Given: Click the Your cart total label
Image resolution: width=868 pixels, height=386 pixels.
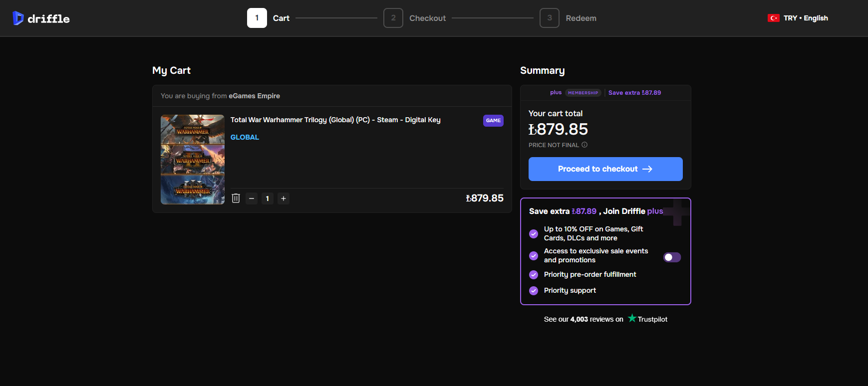Looking at the screenshot, I should 556,114.
